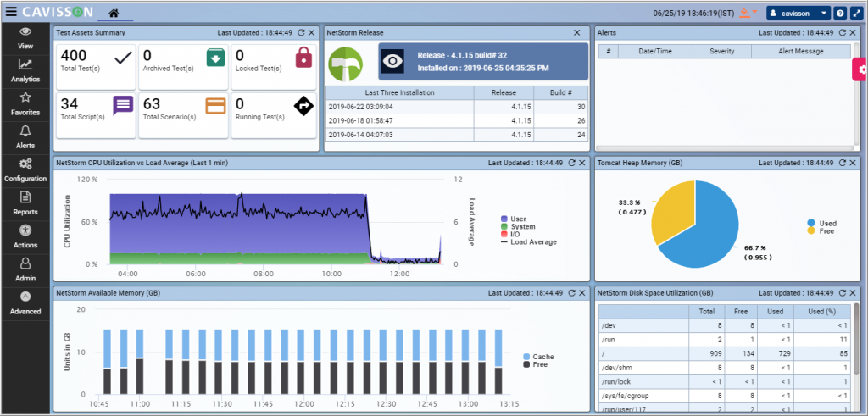Open Actions in the sidebar
Image resolution: width=868 pixels, height=416 pixels.
point(25,237)
